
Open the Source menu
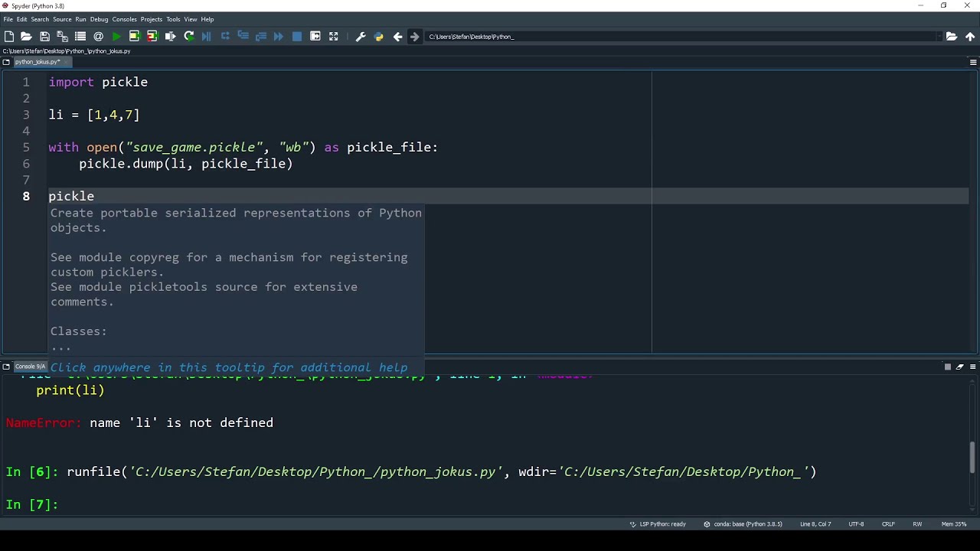tap(62, 19)
